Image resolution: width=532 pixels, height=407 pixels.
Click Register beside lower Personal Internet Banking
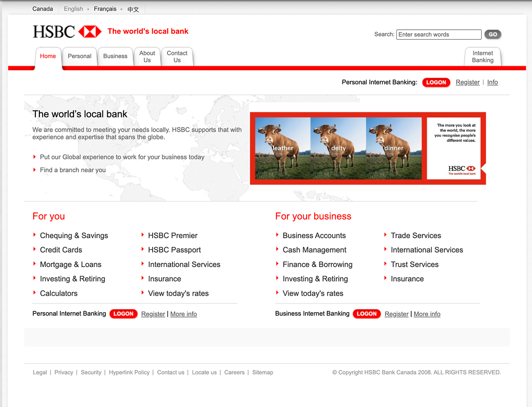[x=153, y=314]
